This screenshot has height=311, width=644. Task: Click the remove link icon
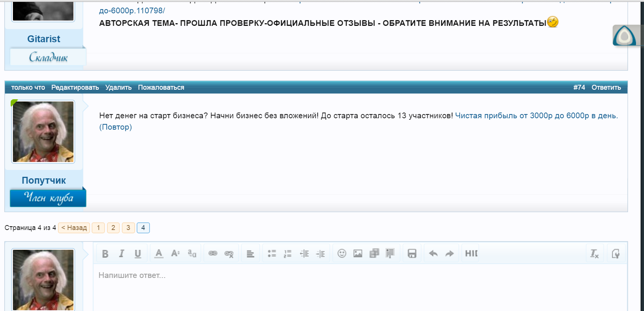[229, 254]
